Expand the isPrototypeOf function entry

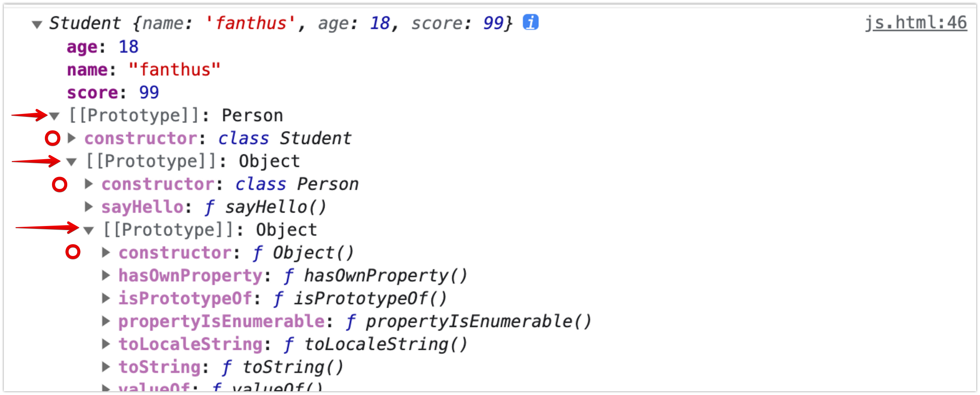coord(106,299)
